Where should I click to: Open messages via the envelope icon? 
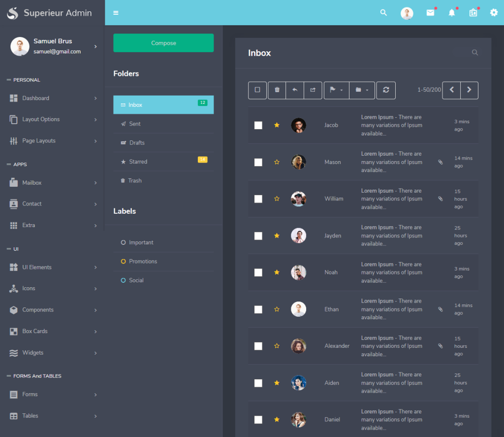(430, 13)
